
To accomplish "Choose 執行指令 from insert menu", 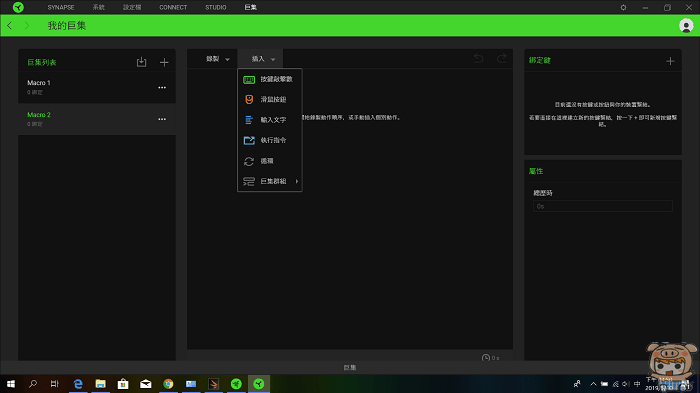I will [x=273, y=140].
